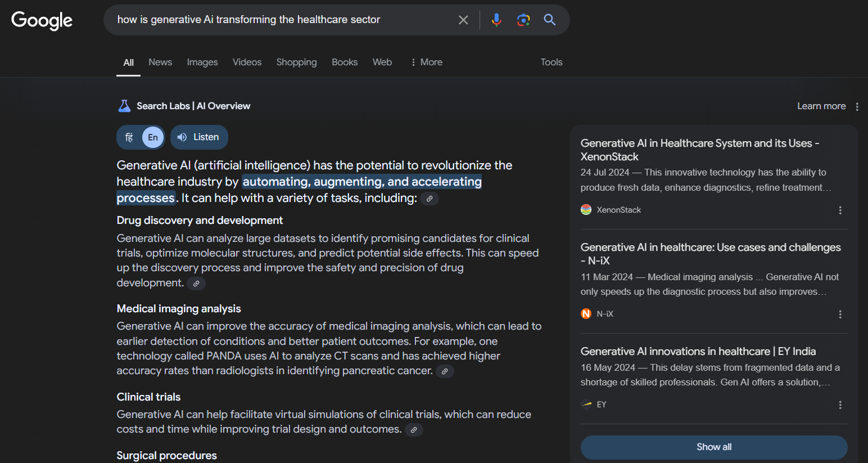
Task: Click the magnifying glass search button
Action: 550,20
